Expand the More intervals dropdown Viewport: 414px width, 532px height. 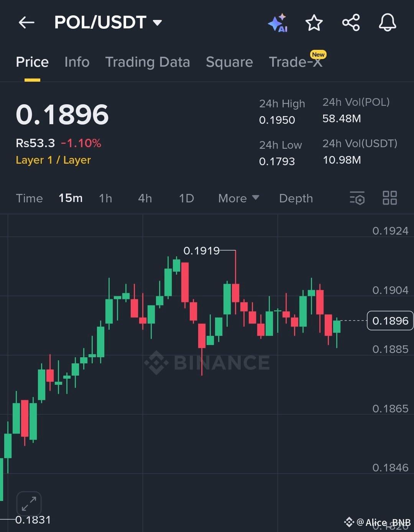(238, 198)
